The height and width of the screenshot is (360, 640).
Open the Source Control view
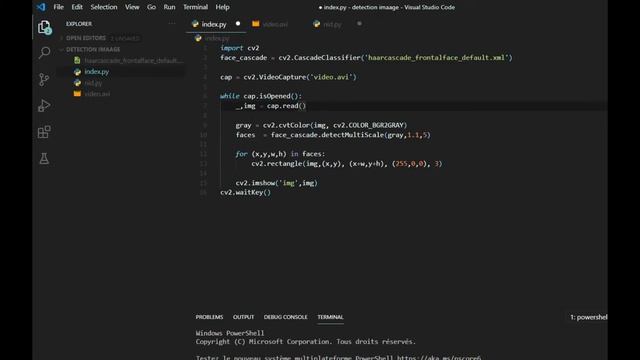(44, 79)
